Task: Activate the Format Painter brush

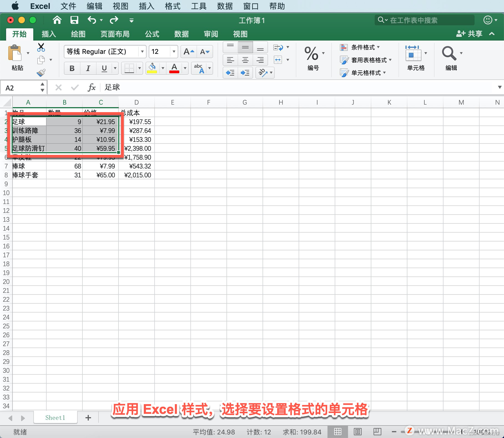Action: [x=41, y=73]
